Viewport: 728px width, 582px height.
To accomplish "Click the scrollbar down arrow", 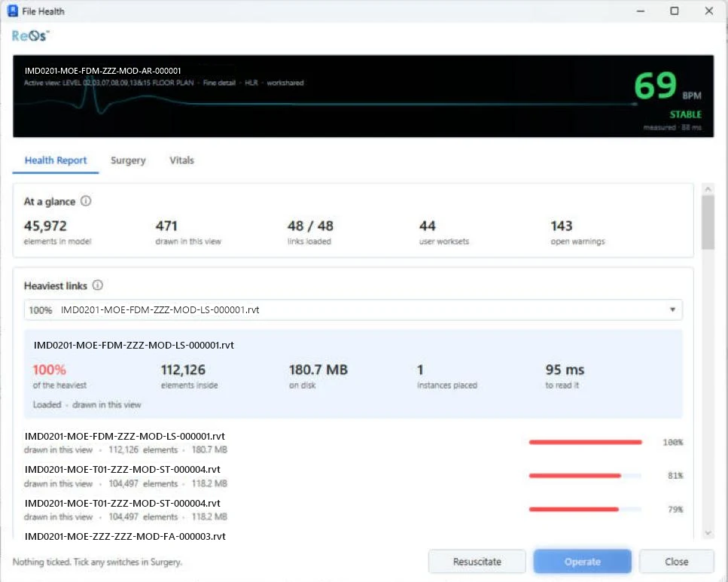I will 708,533.
